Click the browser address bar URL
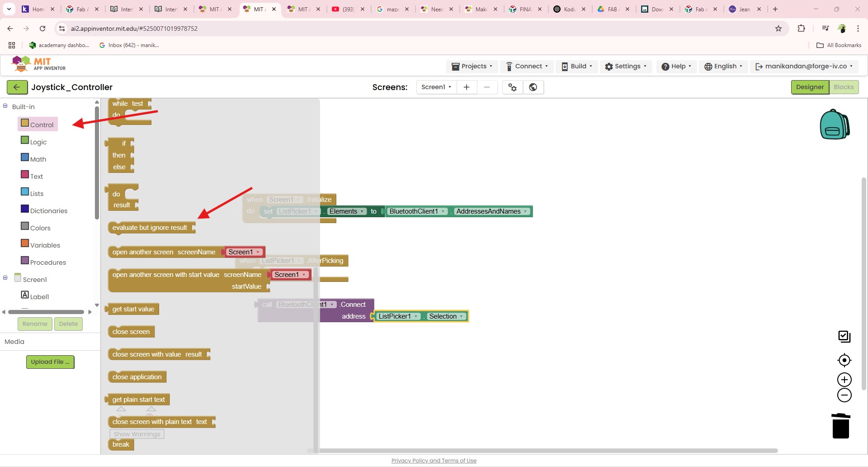 134,29
